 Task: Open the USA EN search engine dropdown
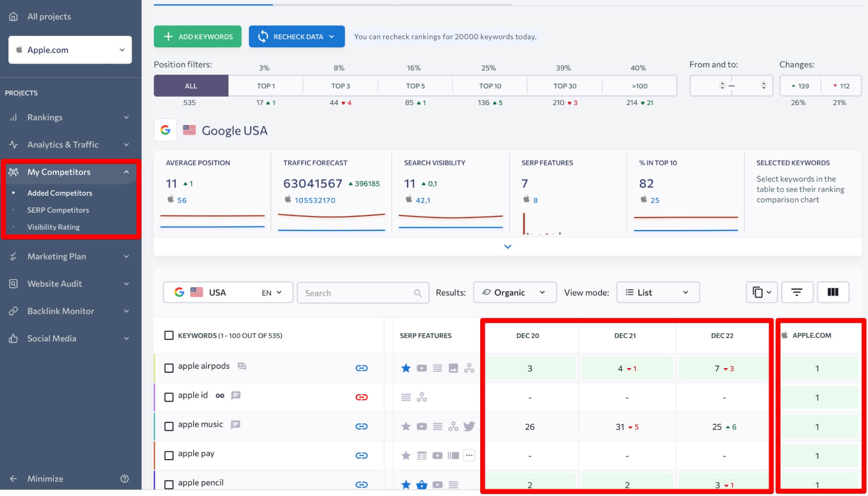tap(228, 292)
